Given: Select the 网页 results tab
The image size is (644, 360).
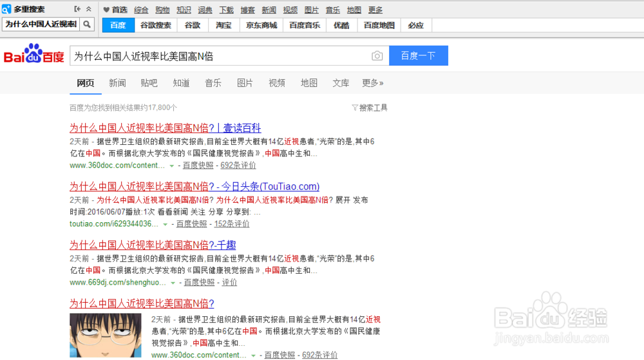Looking at the screenshot, I should (x=86, y=83).
